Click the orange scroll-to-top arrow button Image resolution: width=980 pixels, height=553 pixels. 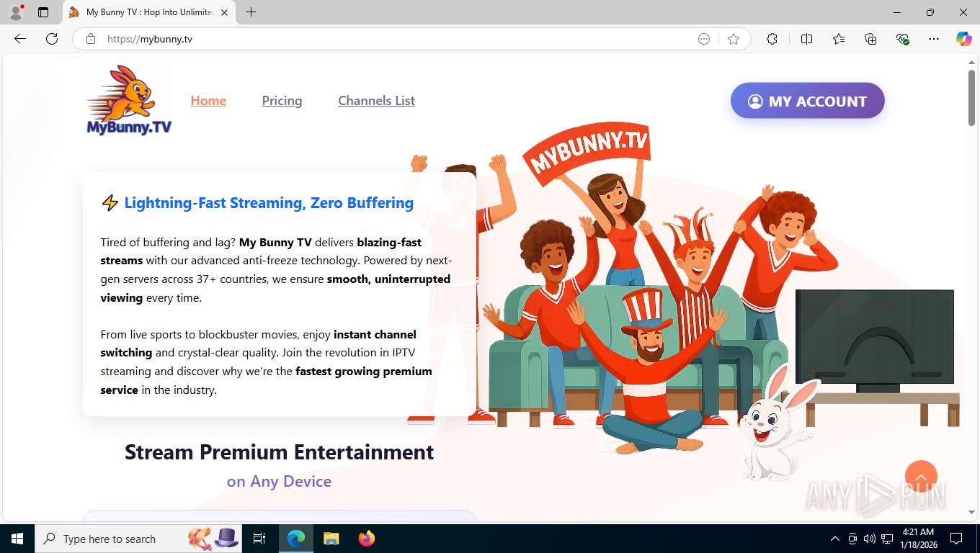coord(921,477)
